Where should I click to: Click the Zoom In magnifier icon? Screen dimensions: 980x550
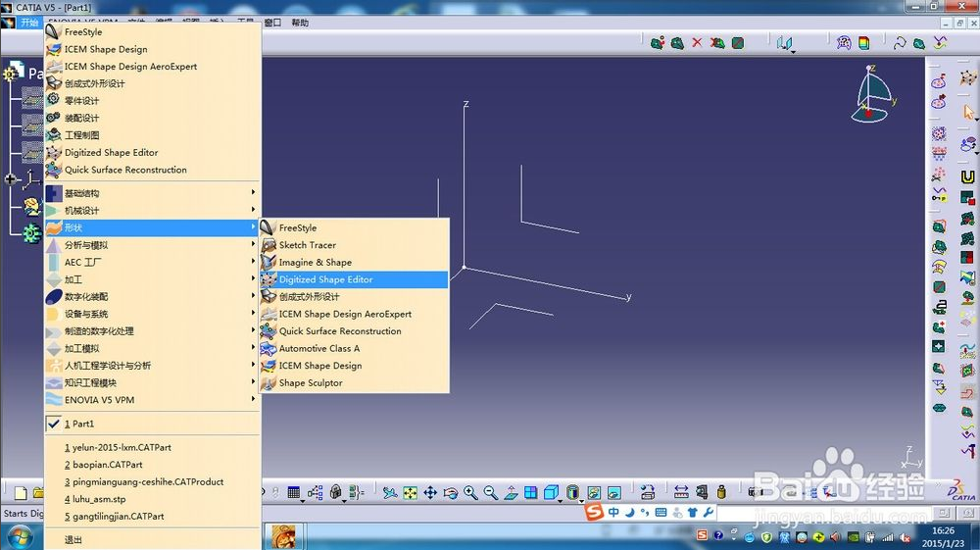click(470, 492)
